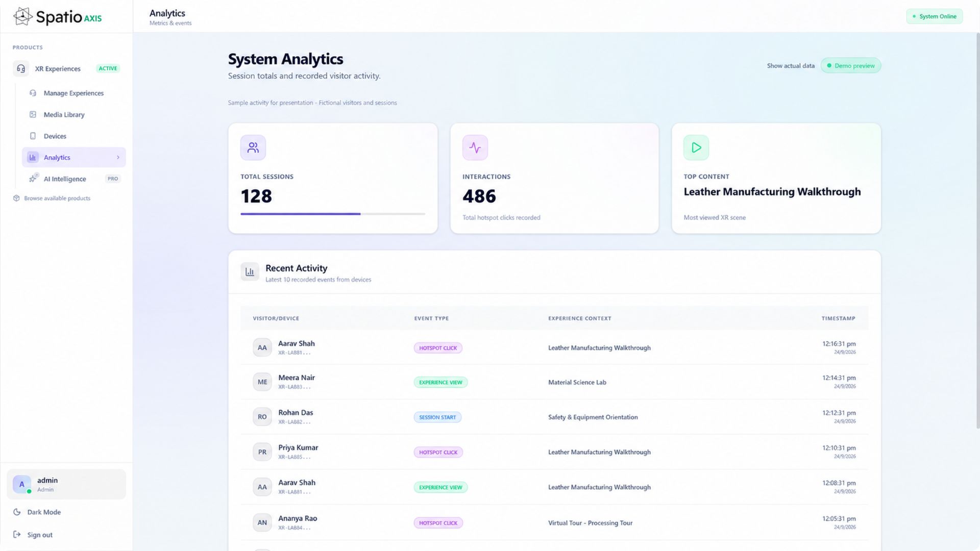
Task: Click the 12:12:31 pm timestamp
Action: click(839, 413)
